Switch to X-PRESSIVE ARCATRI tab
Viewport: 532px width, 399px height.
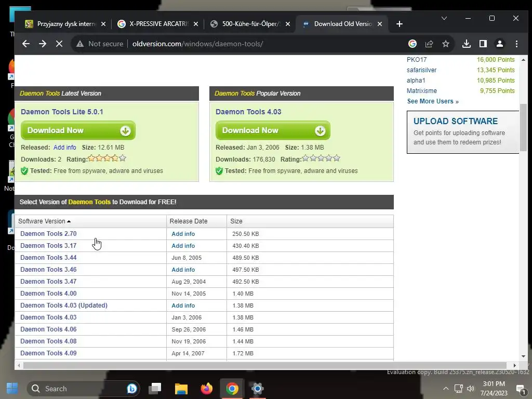tap(157, 24)
